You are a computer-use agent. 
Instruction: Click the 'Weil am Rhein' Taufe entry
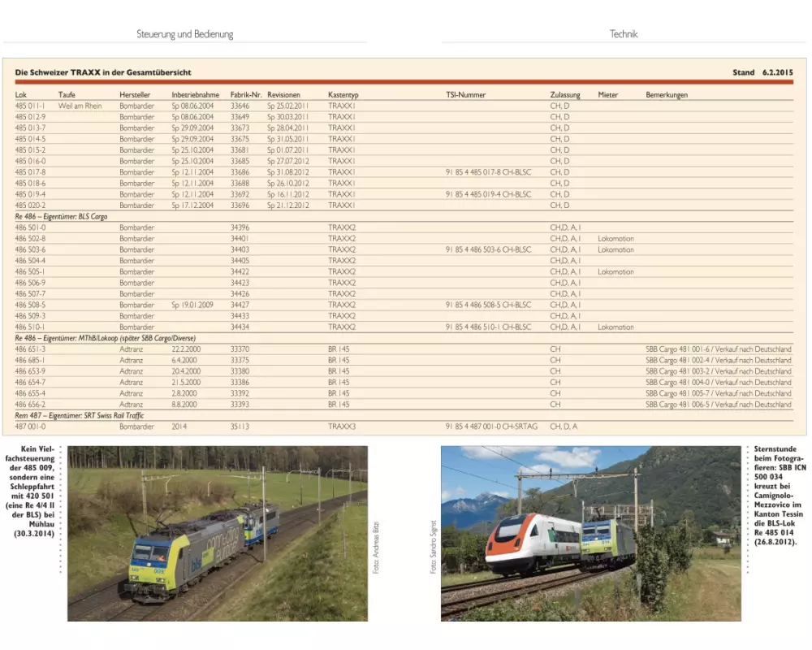tap(80, 106)
